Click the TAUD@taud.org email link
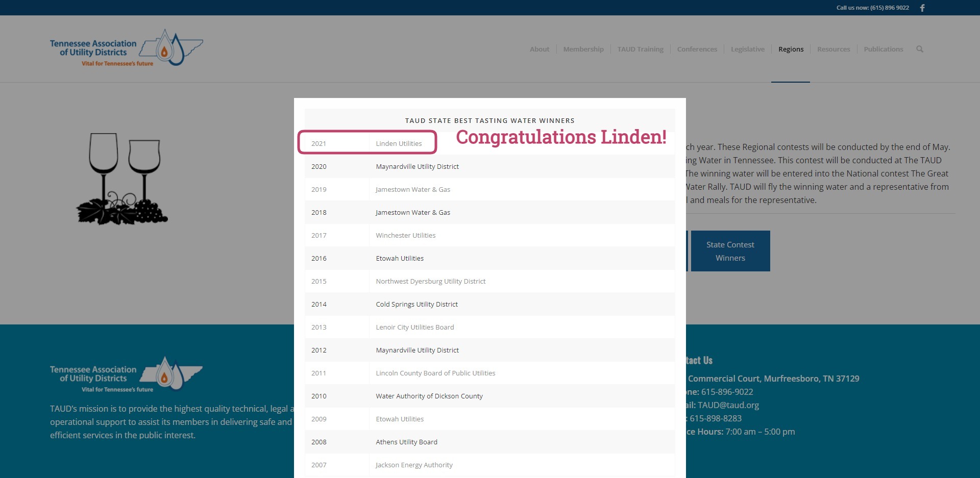Screen dimensions: 980x478 (x=728, y=405)
